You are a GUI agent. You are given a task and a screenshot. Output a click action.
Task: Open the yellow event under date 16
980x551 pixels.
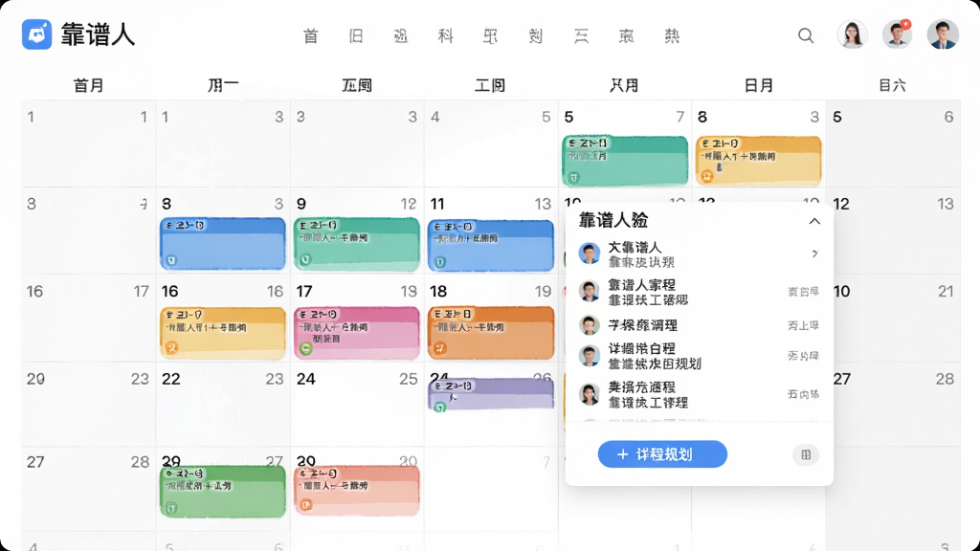(x=222, y=332)
